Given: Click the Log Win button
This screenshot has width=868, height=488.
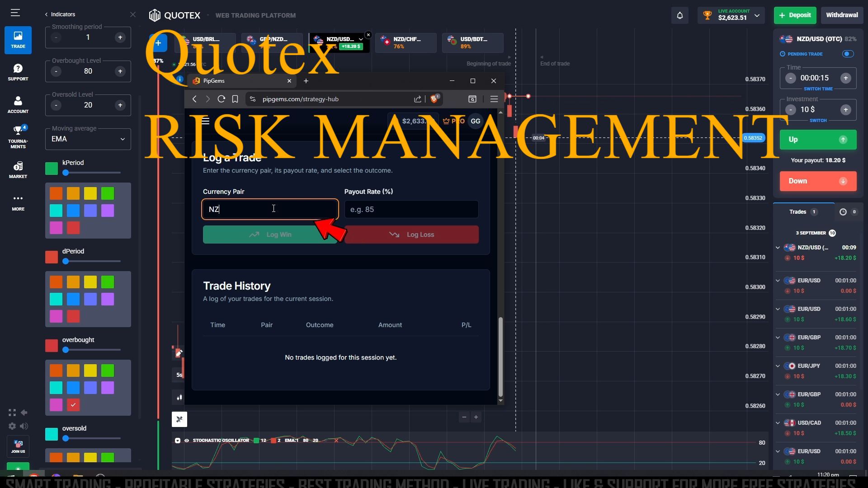Looking at the screenshot, I should point(270,235).
